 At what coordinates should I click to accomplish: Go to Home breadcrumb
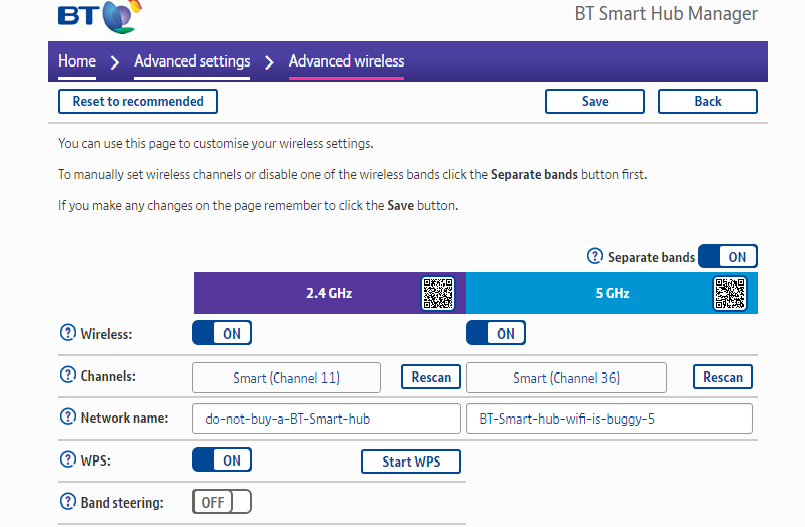(x=77, y=61)
